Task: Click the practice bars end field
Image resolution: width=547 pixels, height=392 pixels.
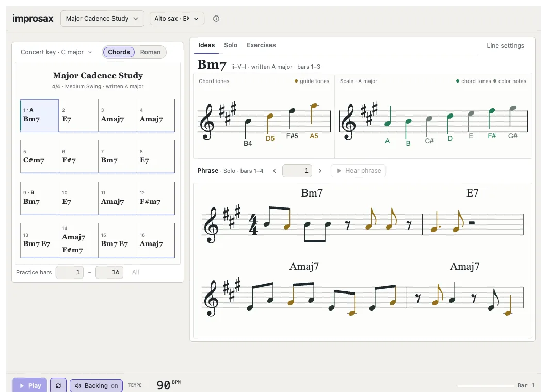Action: (x=109, y=272)
